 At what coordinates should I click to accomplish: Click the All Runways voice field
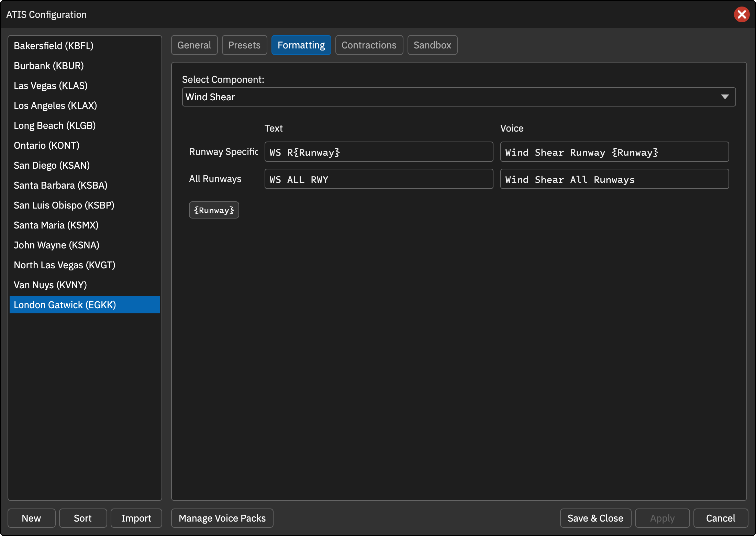point(614,179)
